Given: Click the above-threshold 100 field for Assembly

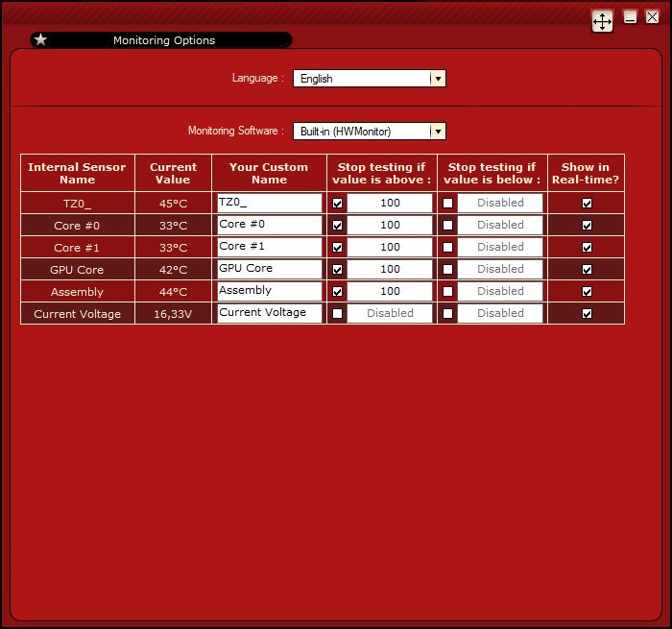Looking at the screenshot, I should [x=390, y=291].
